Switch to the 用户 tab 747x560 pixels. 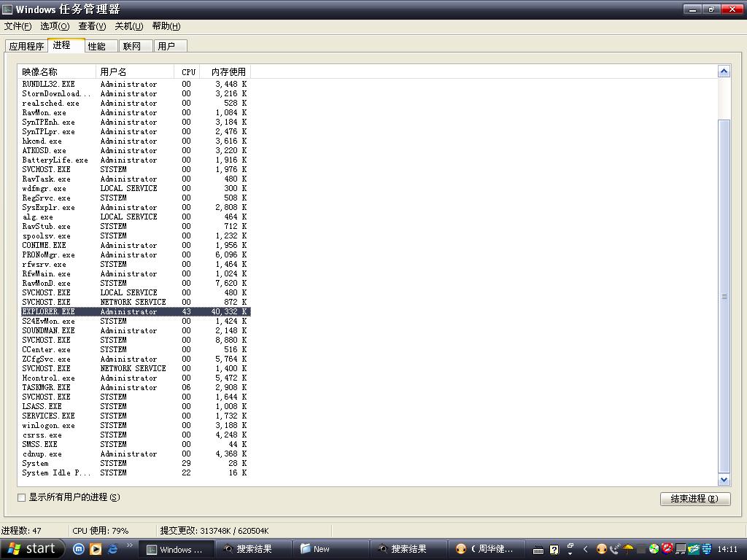click(171, 46)
